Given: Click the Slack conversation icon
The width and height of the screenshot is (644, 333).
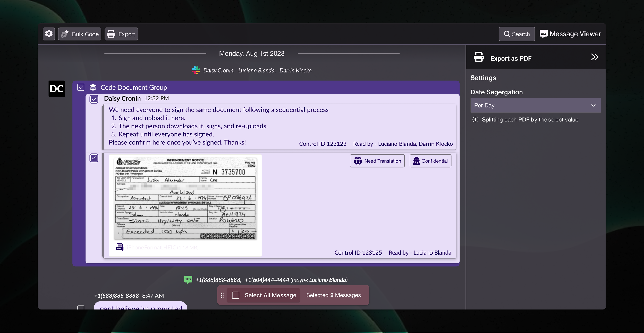Looking at the screenshot, I should [196, 70].
